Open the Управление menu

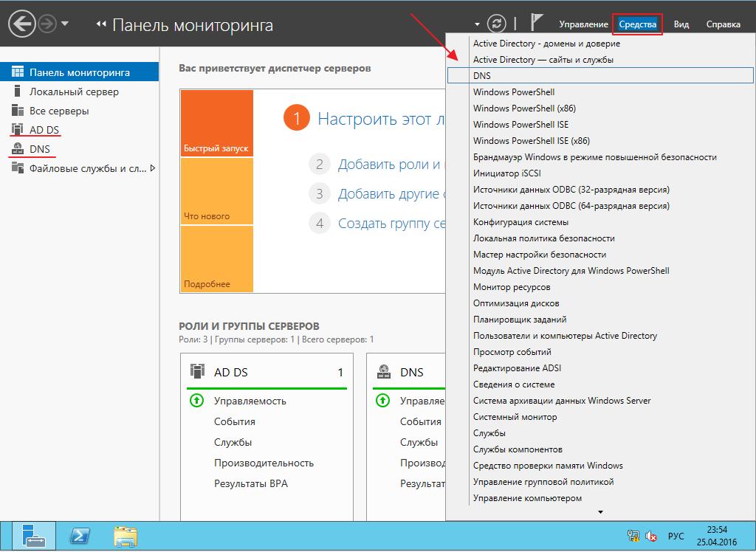(583, 24)
